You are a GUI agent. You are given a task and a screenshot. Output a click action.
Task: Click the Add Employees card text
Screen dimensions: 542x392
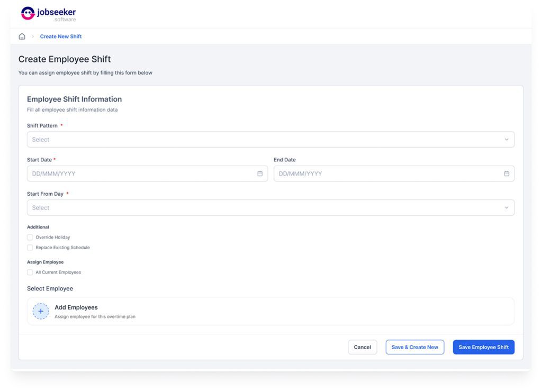click(76, 307)
